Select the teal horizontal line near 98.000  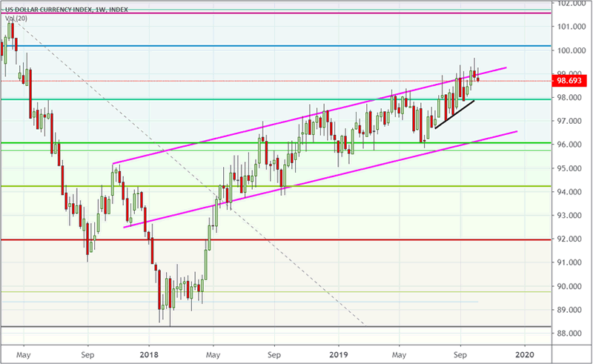click(x=276, y=99)
